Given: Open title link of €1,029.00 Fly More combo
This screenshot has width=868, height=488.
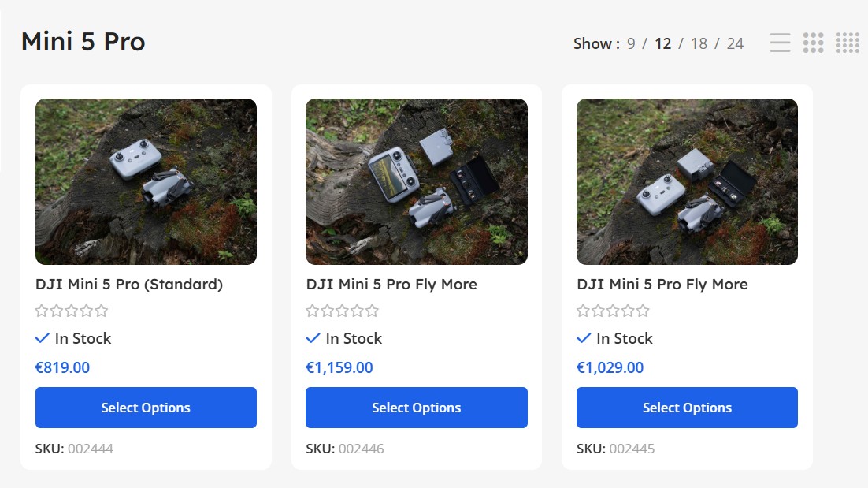Looking at the screenshot, I should [x=662, y=285].
